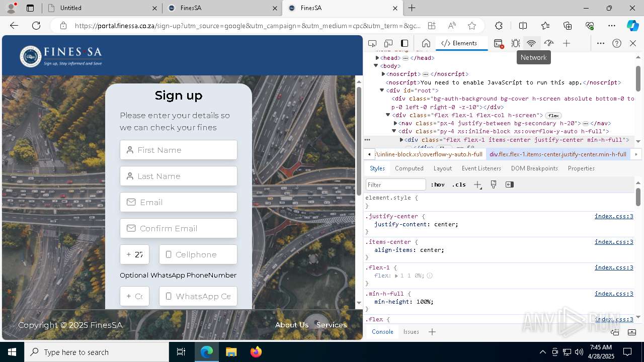Open index.css:3 link for .items-center
Viewport: 644px width, 362px height.
[x=614, y=242]
